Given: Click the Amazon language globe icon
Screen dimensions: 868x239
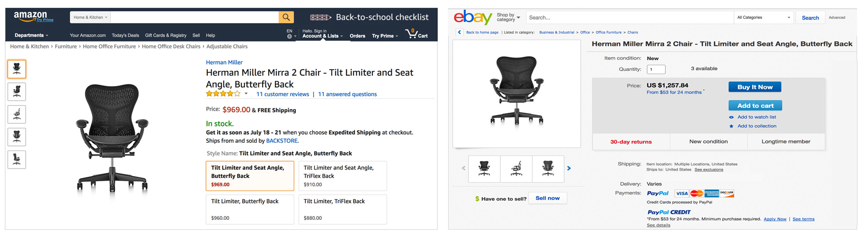Looking at the screenshot, I should point(290,36).
